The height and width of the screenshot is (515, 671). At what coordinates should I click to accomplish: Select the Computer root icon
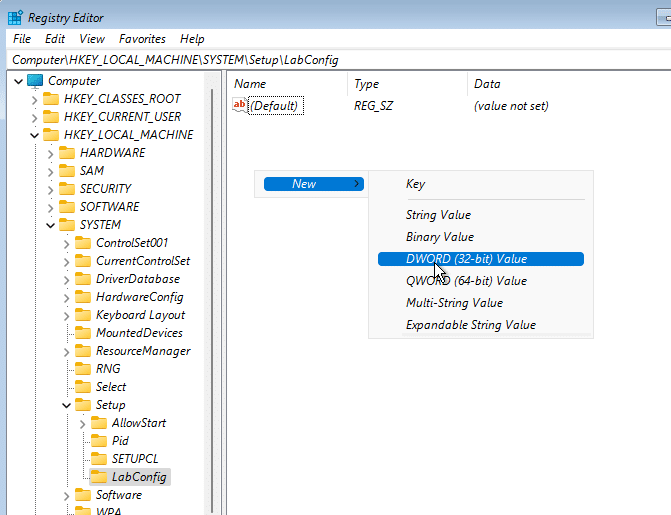click(35, 81)
